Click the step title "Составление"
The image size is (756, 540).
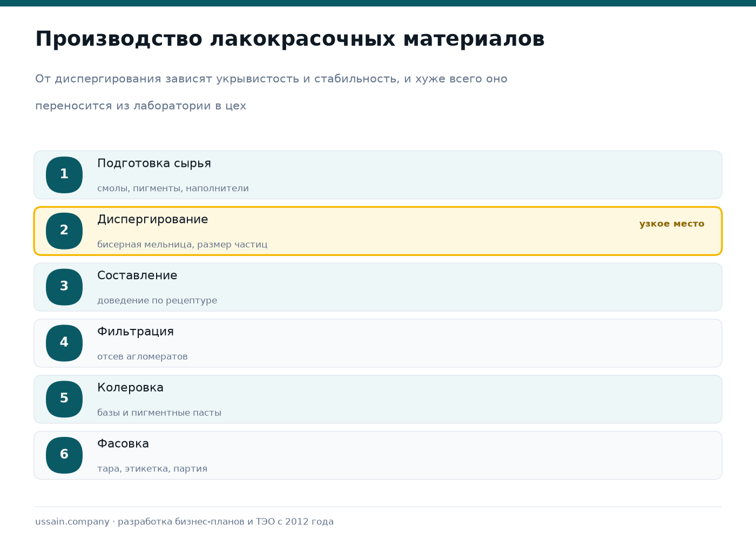(137, 275)
